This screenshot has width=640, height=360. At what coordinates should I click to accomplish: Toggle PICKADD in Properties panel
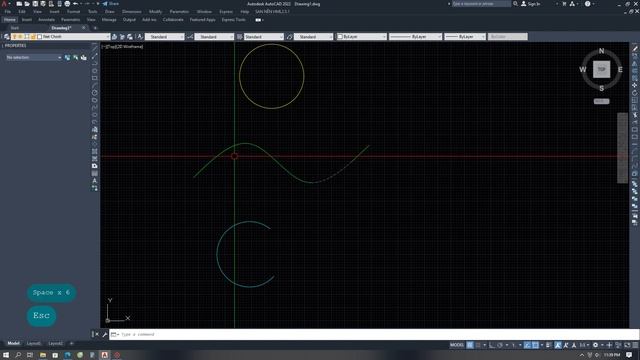pyautogui.click(x=67, y=58)
